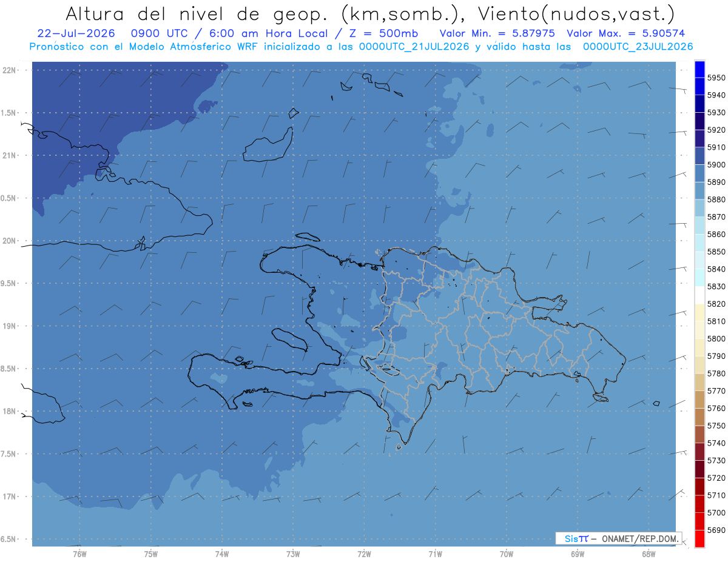Click the '75W' longitude label
The height and width of the screenshot is (562, 728).
point(151,554)
